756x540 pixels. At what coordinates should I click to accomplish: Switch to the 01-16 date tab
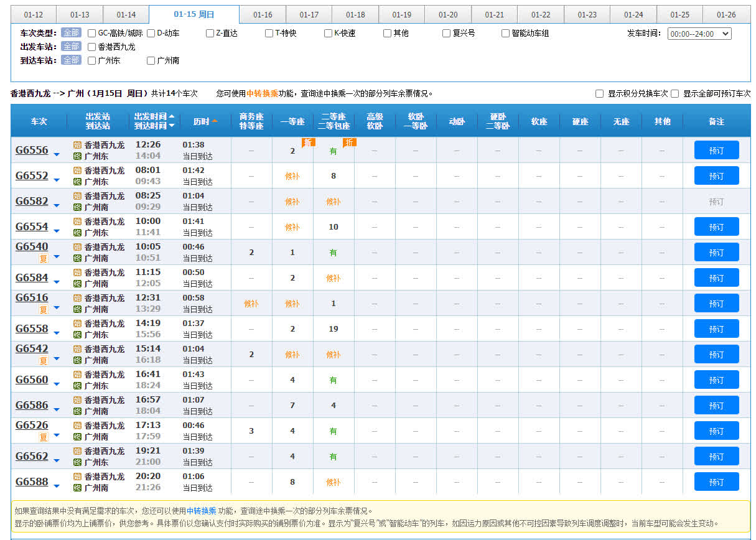click(263, 14)
